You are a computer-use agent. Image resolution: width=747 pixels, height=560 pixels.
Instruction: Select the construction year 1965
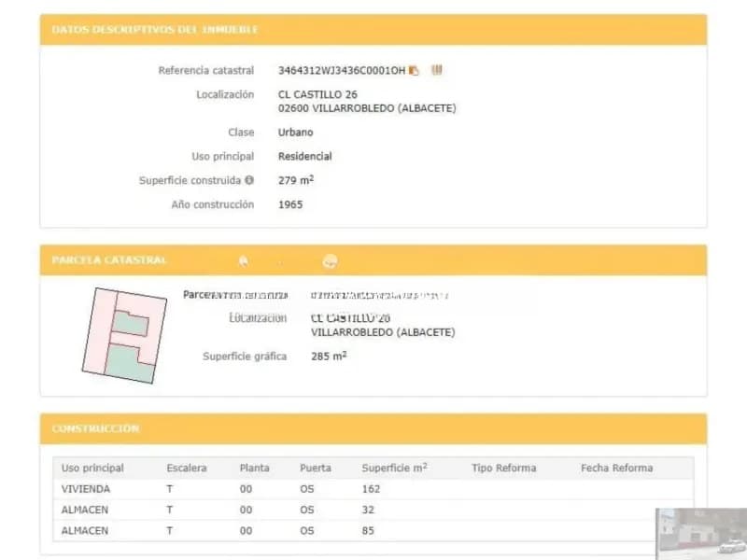click(x=290, y=204)
